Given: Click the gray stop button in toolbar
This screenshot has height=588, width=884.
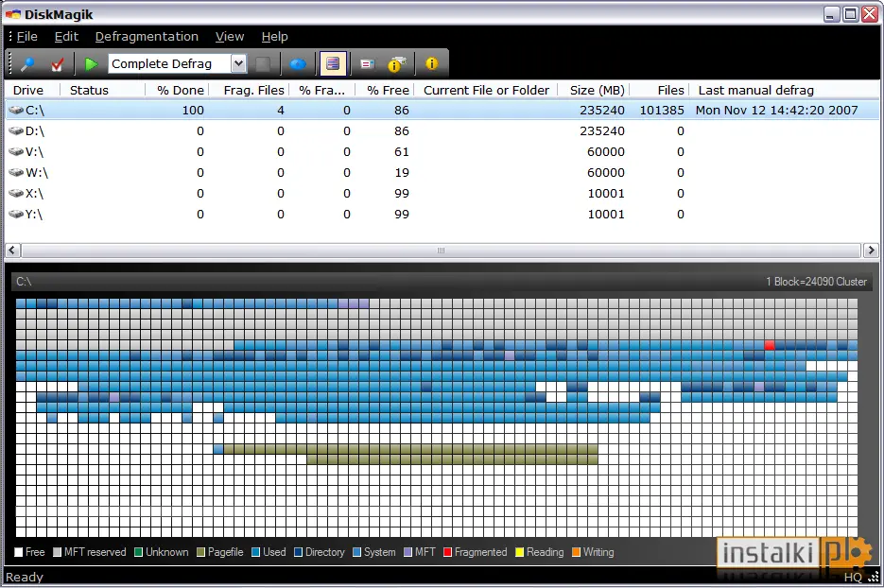Looking at the screenshot, I should (263, 63).
